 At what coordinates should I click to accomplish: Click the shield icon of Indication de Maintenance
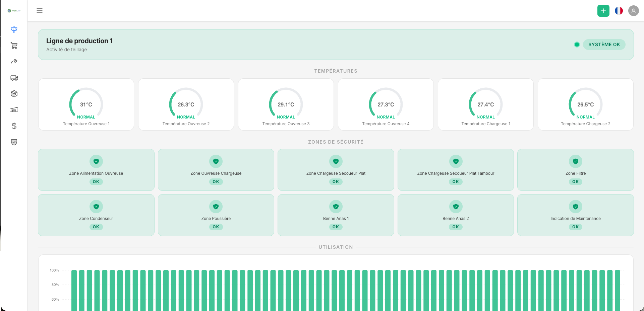pyautogui.click(x=576, y=207)
